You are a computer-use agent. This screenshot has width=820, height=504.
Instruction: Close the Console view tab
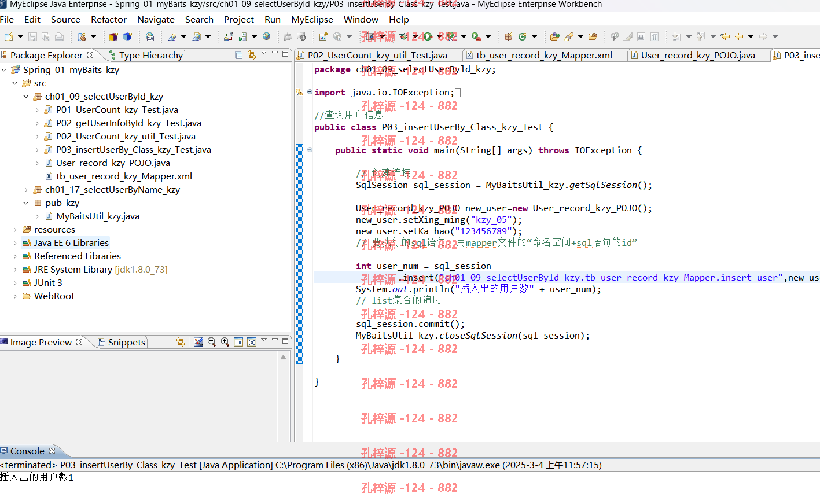pos(52,451)
